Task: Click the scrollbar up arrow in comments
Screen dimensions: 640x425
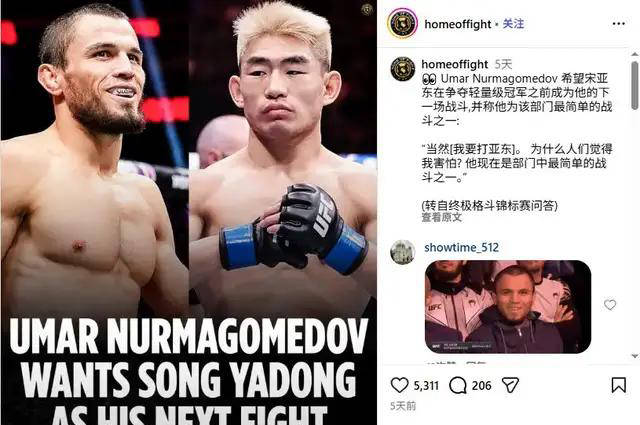Action: (x=635, y=54)
